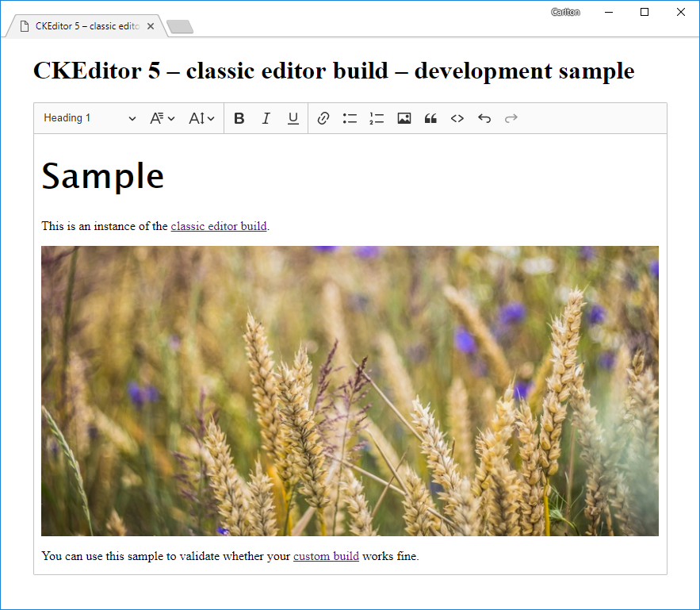Create a numbered list

pyautogui.click(x=377, y=117)
